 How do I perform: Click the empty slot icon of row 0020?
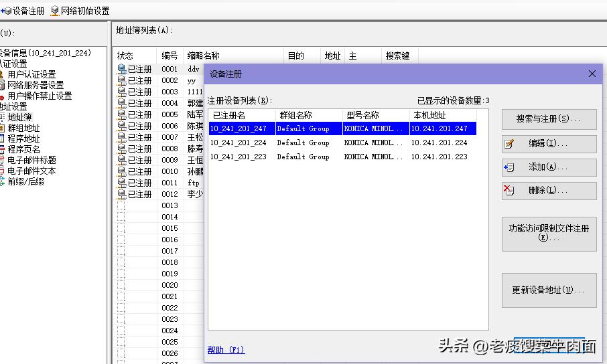tap(121, 285)
